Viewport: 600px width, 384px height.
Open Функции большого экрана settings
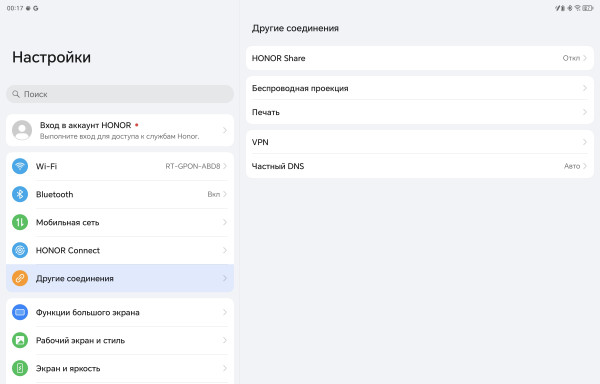[x=120, y=312]
